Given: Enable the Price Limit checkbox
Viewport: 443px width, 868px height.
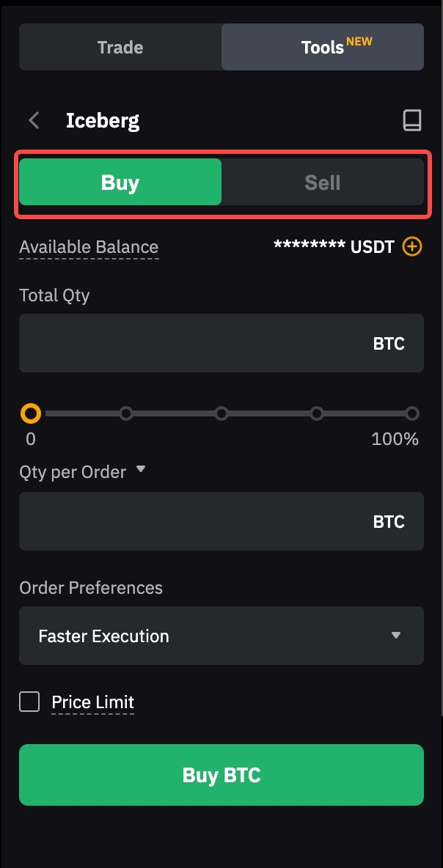Looking at the screenshot, I should [x=29, y=702].
